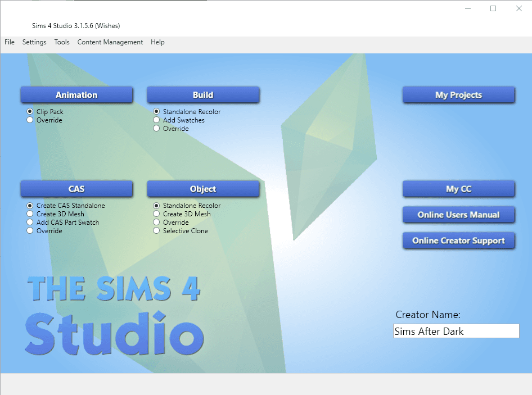Open the File menu
532x395 pixels.
point(9,42)
